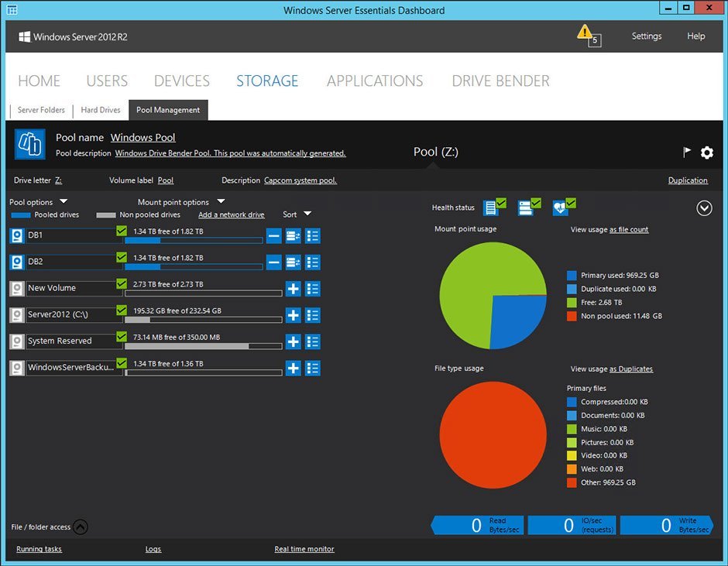Click the flag icon beside the gear
The image size is (728, 566).
coord(687,152)
